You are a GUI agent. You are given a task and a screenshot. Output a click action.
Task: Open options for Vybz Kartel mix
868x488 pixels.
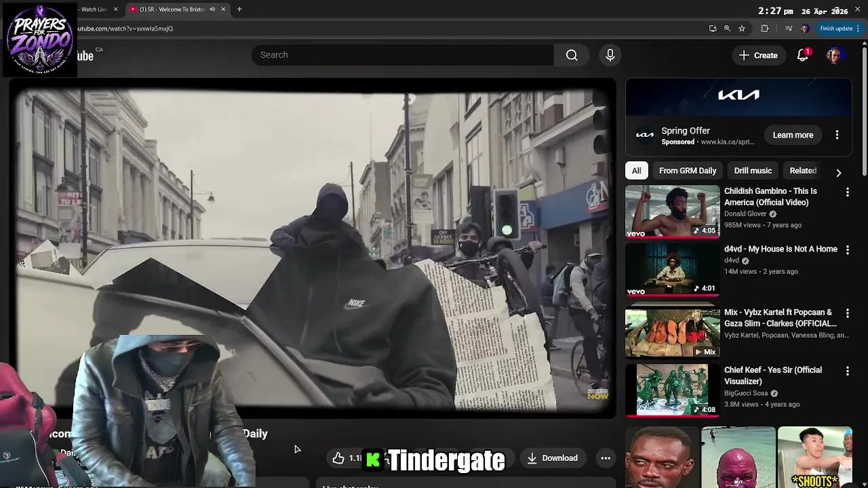(847, 314)
